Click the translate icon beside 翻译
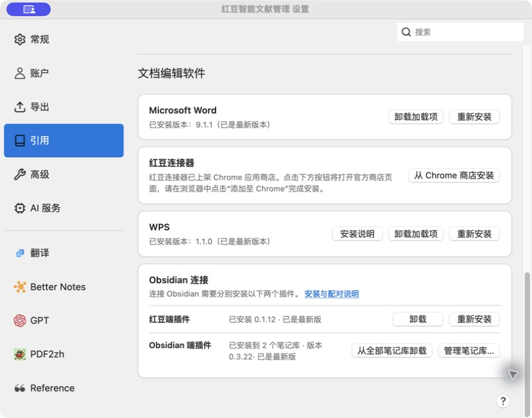Viewport: 532px width, 418px height. tap(20, 253)
